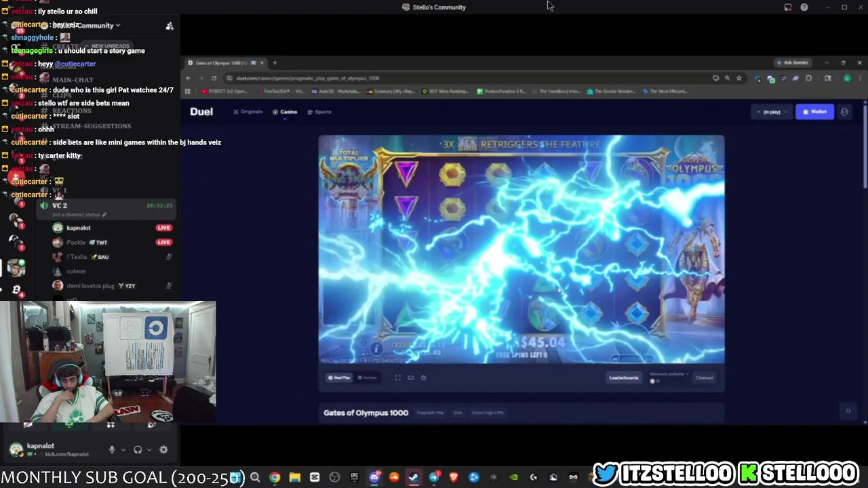Viewport: 868px width, 488px height.
Task: Open Discord from taskbar
Action: click(x=374, y=477)
